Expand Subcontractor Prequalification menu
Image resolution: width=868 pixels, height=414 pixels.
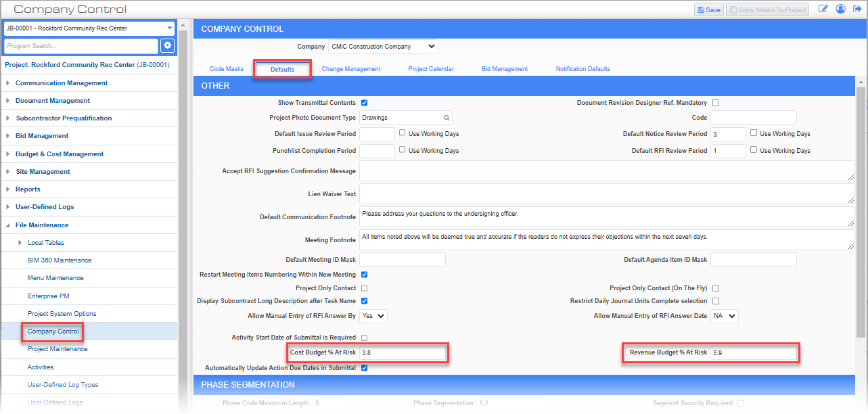(x=8, y=118)
